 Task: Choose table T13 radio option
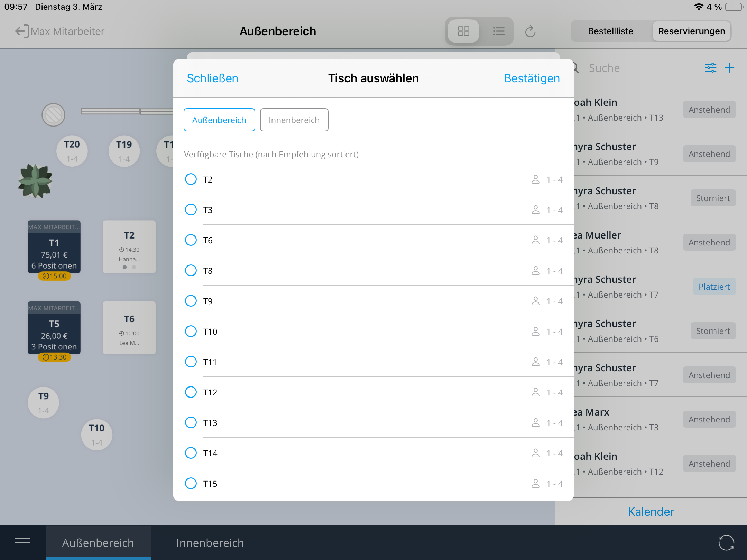pyautogui.click(x=191, y=423)
